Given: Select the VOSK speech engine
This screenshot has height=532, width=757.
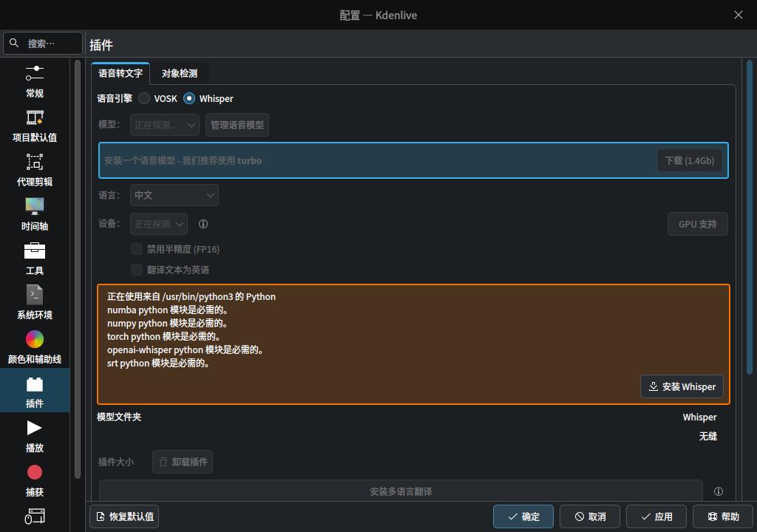Looking at the screenshot, I should pyautogui.click(x=158, y=98).
